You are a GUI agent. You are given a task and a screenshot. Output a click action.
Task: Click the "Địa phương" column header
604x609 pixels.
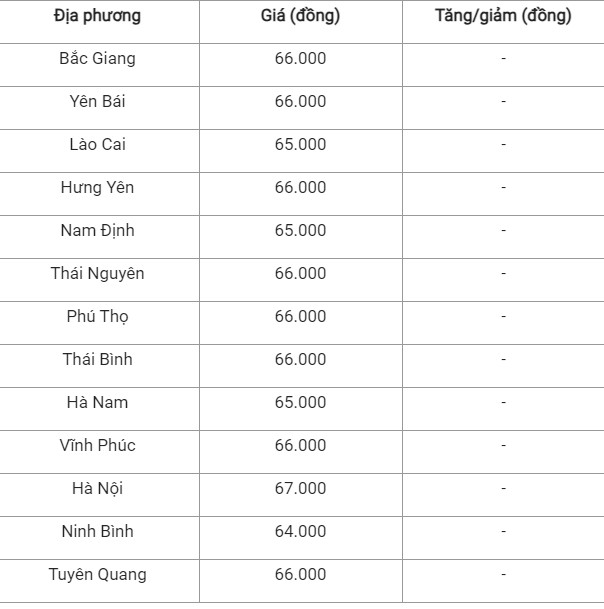pos(97,16)
